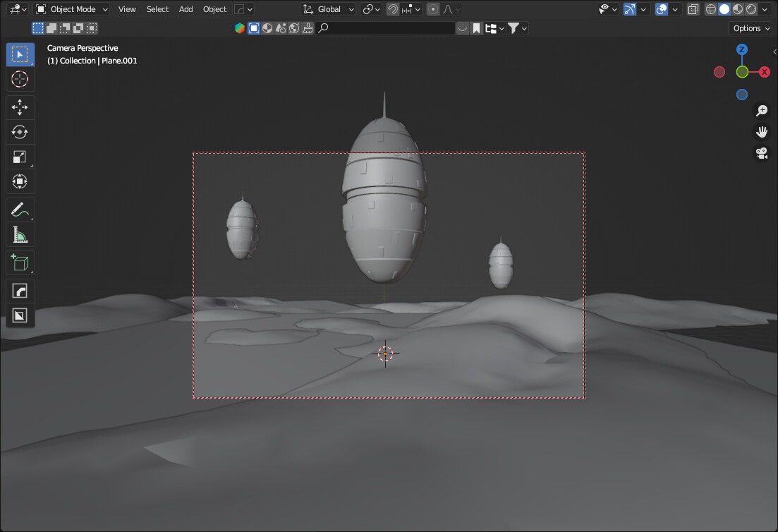Open the funnel filter dropdown

tap(517, 28)
